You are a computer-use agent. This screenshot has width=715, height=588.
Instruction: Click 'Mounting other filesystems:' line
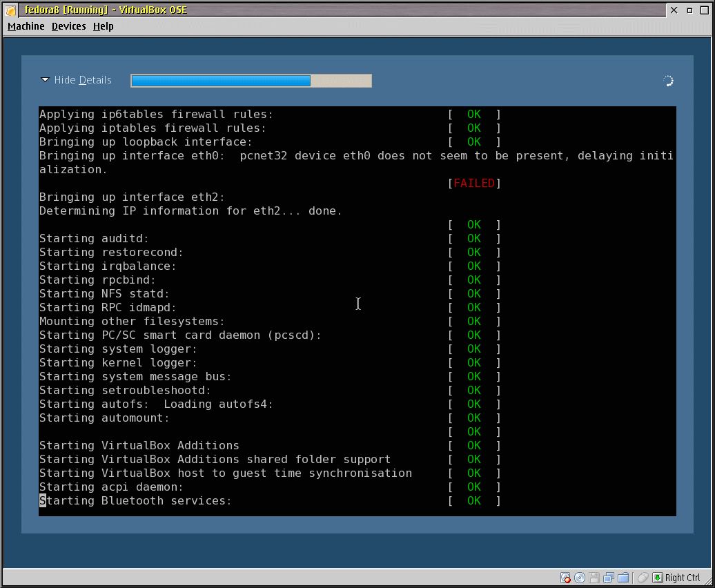point(132,322)
